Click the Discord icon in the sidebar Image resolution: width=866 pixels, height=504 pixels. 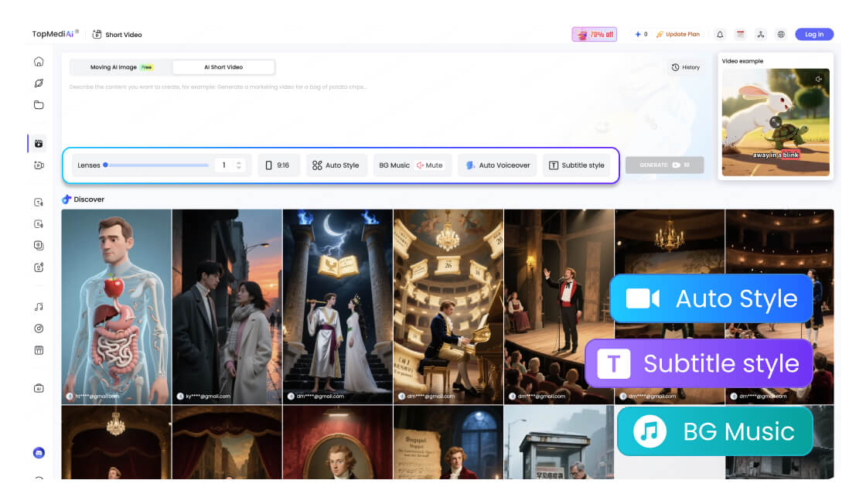pyautogui.click(x=39, y=453)
